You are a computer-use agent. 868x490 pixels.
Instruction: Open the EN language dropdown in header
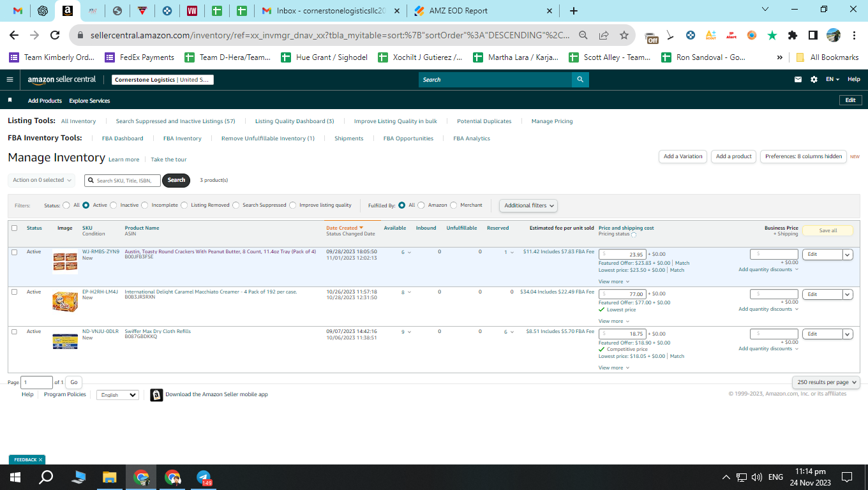(833, 80)
